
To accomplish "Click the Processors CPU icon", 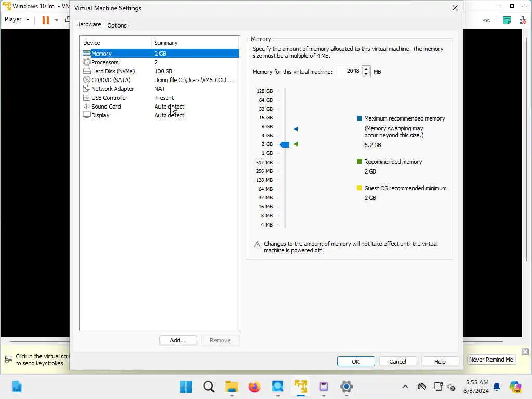I will (87, 62).
